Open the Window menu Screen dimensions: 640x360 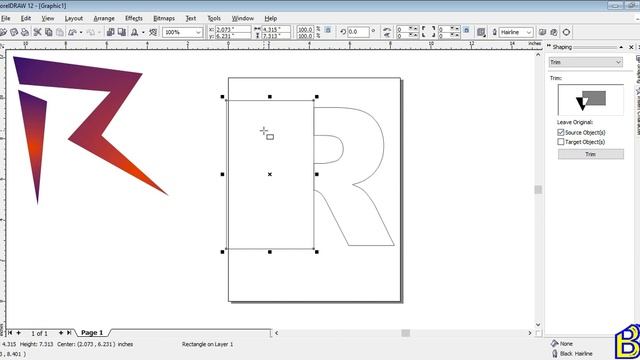(x=242, y=18)
